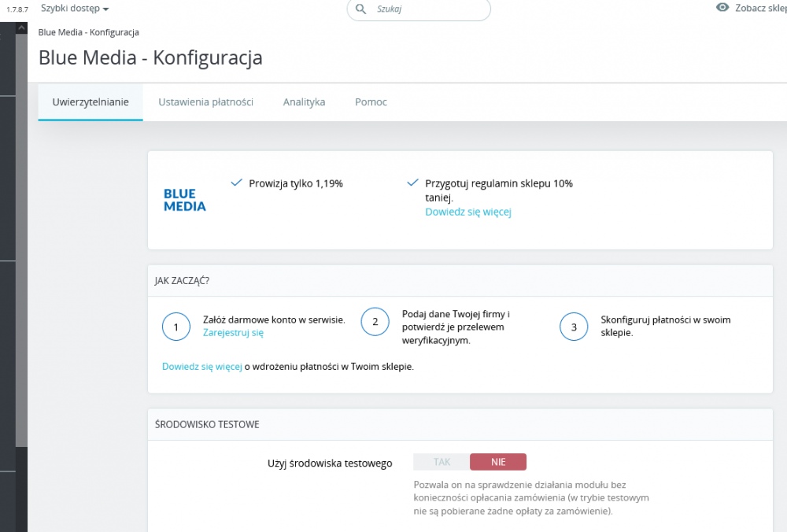The width and height of the screenshot is (787, 532).
Task: Keep test environment disabled by clicking NIE
Action: pos(498,461)
